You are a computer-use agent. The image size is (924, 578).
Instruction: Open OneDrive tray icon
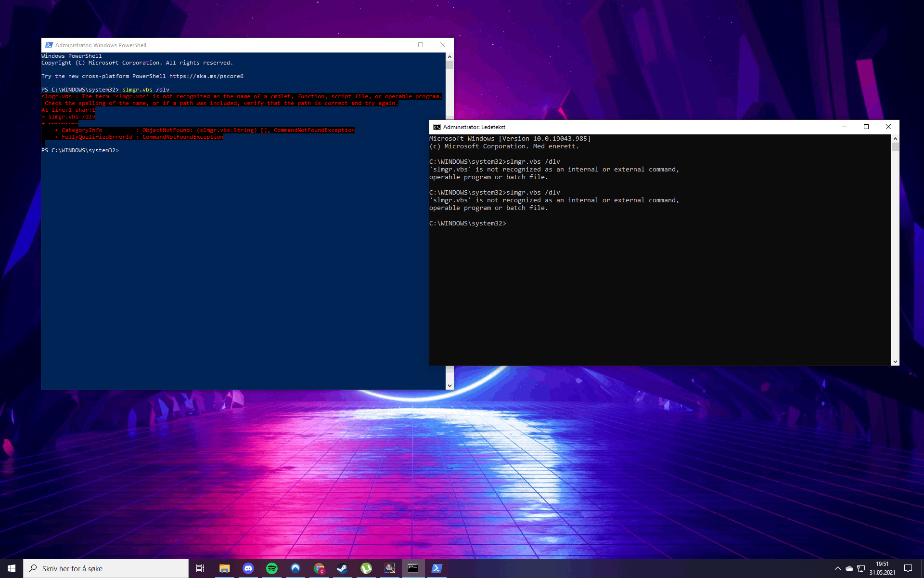point(849,568)
